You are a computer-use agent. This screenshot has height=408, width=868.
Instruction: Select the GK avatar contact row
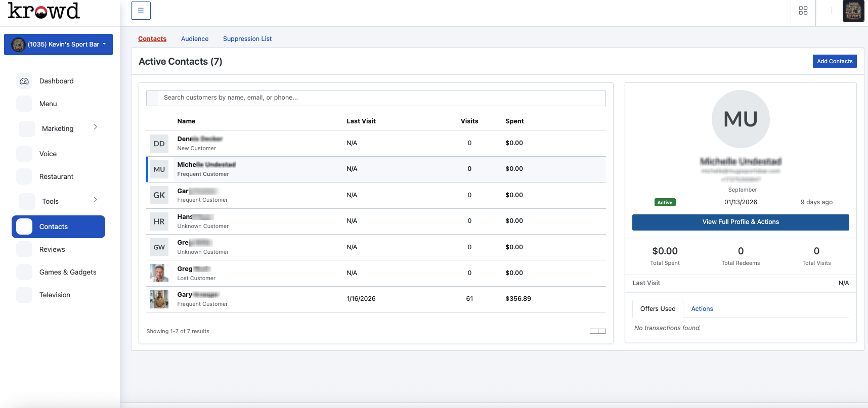pos(376,195)
